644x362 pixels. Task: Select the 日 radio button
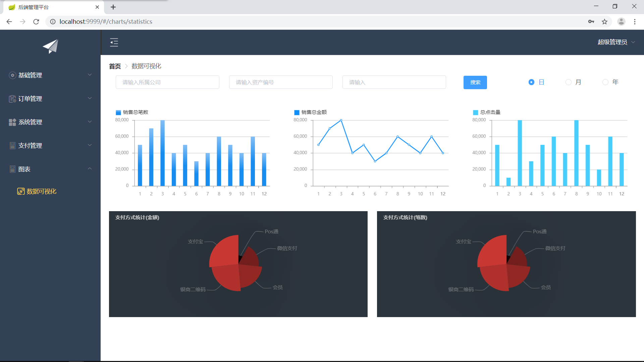[531, 82]
